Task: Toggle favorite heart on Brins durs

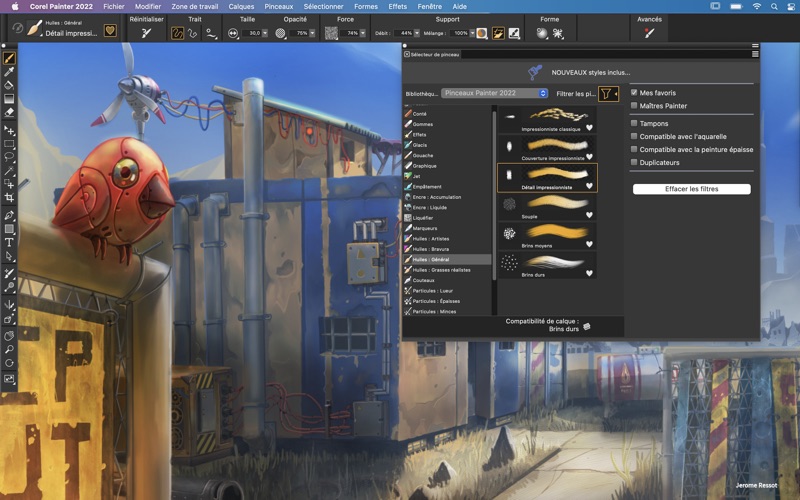Action: [589, 273]
